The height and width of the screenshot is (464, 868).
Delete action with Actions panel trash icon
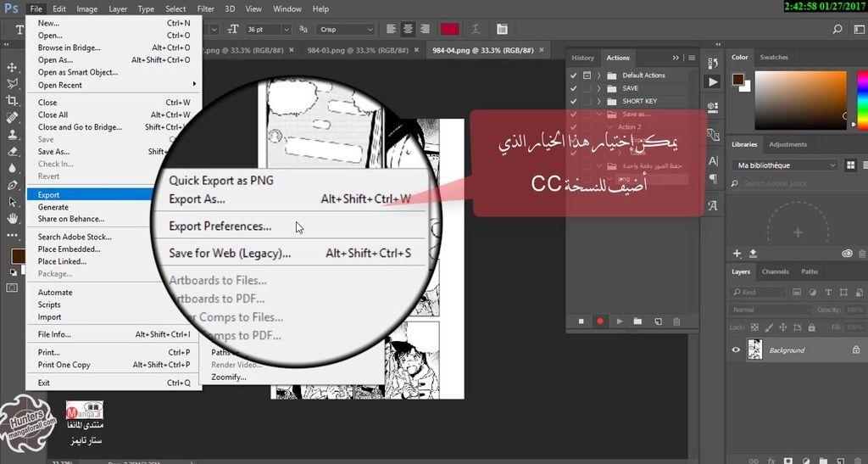point(676,321)
